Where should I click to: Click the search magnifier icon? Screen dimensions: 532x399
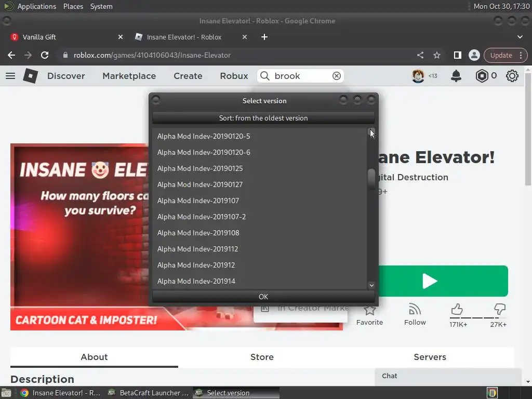(265, 76)
